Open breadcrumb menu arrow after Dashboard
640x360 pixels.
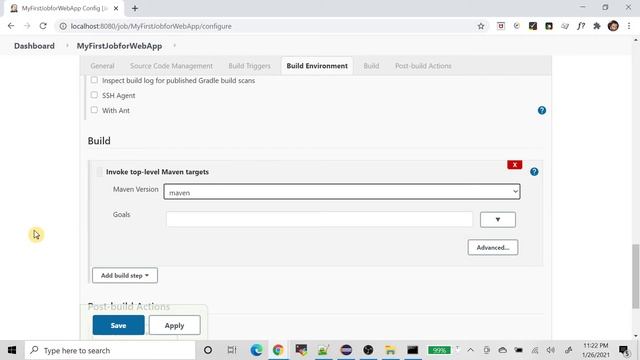(67, 46)
